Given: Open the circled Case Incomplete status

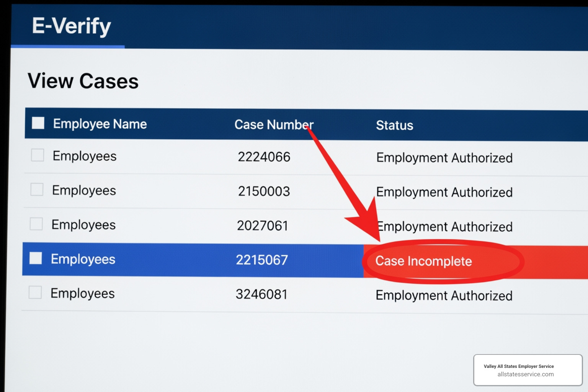Looking at the screenshot, I should 424,261.
